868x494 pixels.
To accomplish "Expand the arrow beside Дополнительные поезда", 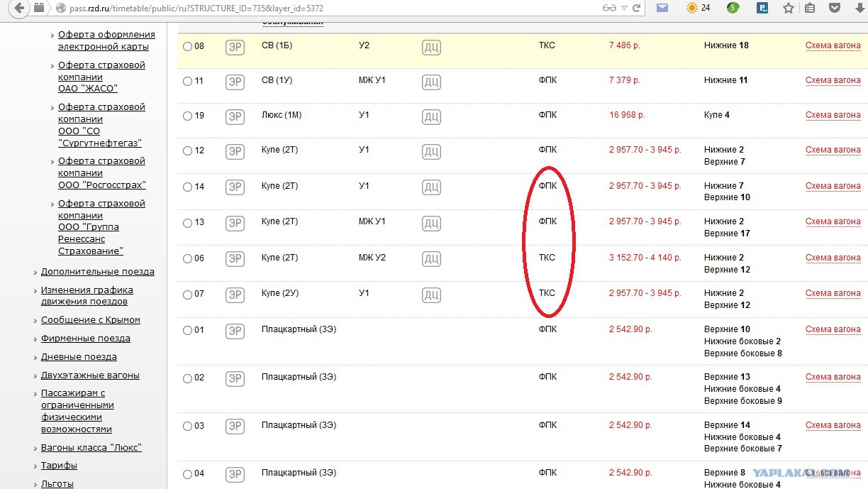I will point(35,272).
